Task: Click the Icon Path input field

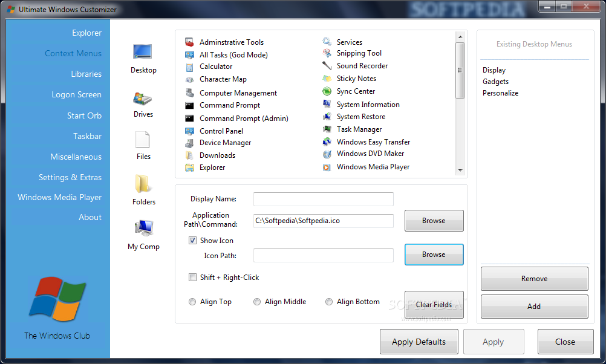Action: click(324, 255)
